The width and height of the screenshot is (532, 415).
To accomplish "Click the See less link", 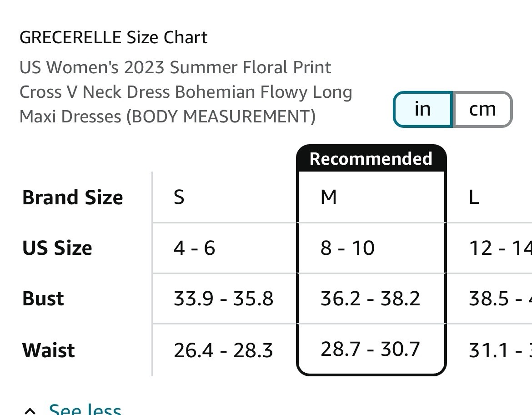I will click(x=85, y=409).
